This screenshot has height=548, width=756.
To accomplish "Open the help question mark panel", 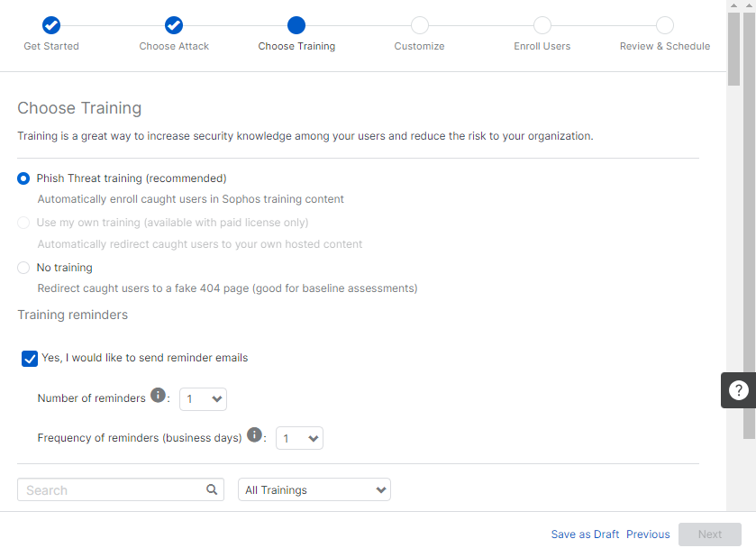I will (740, 389).
